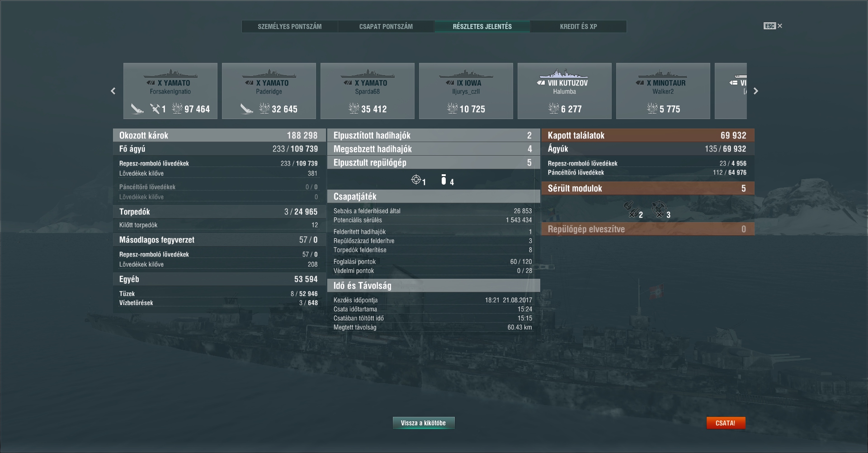Click the bomb planes-destroyed icon
The height and width of the screenshot is (453, 868).
coord(443,180)
